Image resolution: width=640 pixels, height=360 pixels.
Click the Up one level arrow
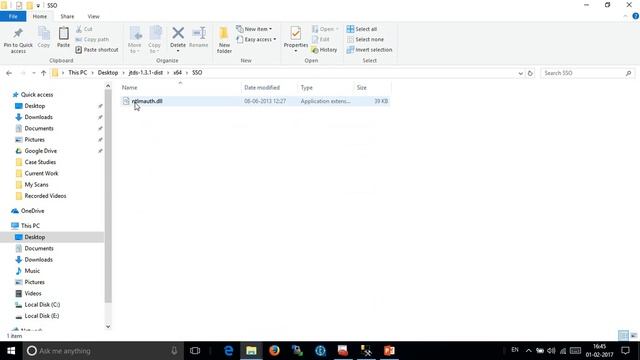(43, 73)
